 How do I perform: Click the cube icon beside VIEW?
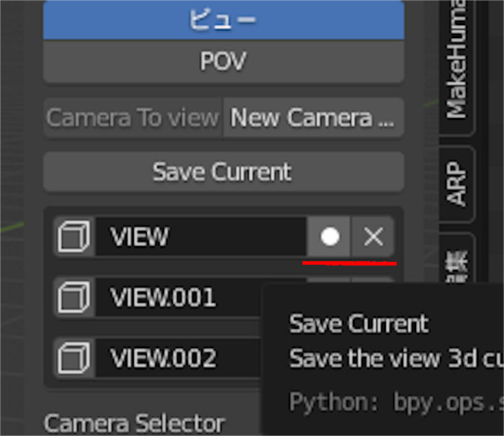(x=73, y=236)
